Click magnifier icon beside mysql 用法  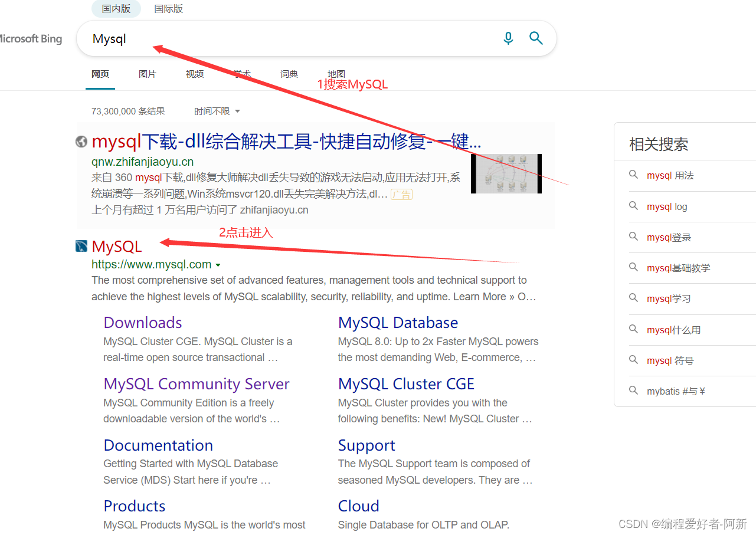pyautogui.click(x=633, y=175)
